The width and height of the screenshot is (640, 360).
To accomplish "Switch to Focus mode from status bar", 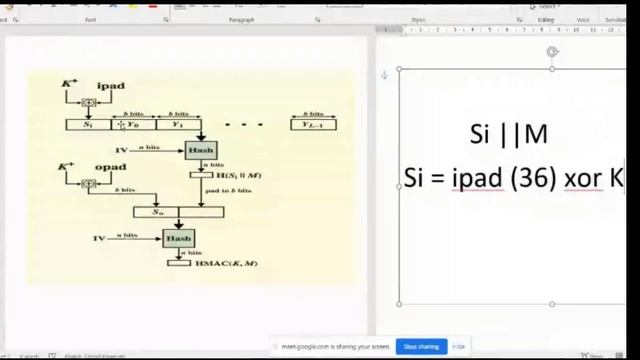I will (591, 356).
